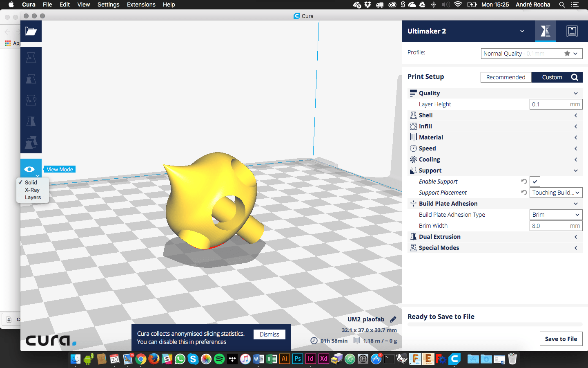Click the Layer Height input field

[x=556, y=104]
